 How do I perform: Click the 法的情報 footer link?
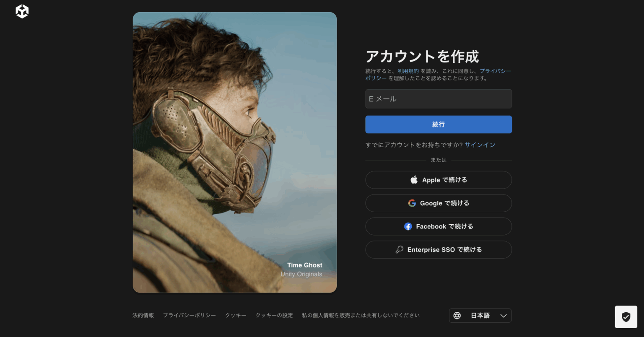coord(143,315)
